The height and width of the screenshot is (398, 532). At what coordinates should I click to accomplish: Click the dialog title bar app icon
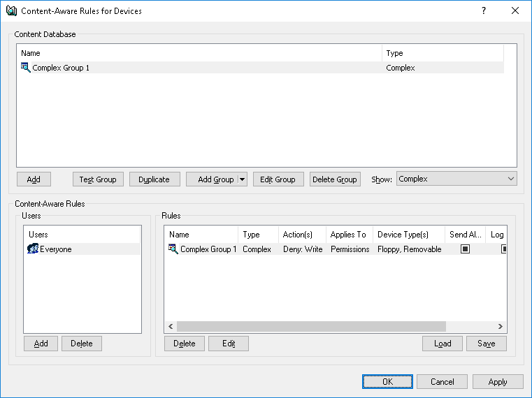[11, 11]
